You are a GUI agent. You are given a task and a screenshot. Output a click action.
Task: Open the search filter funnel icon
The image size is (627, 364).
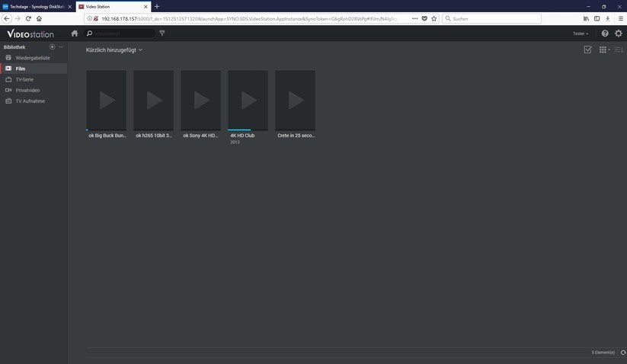click(x=162, y=34)
